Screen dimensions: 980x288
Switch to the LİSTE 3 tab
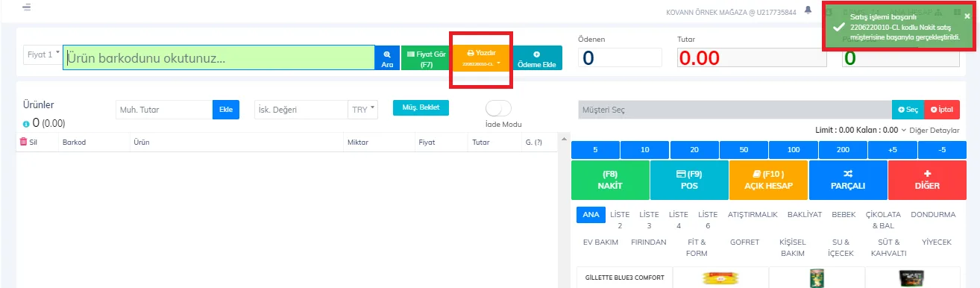(650, 219)
